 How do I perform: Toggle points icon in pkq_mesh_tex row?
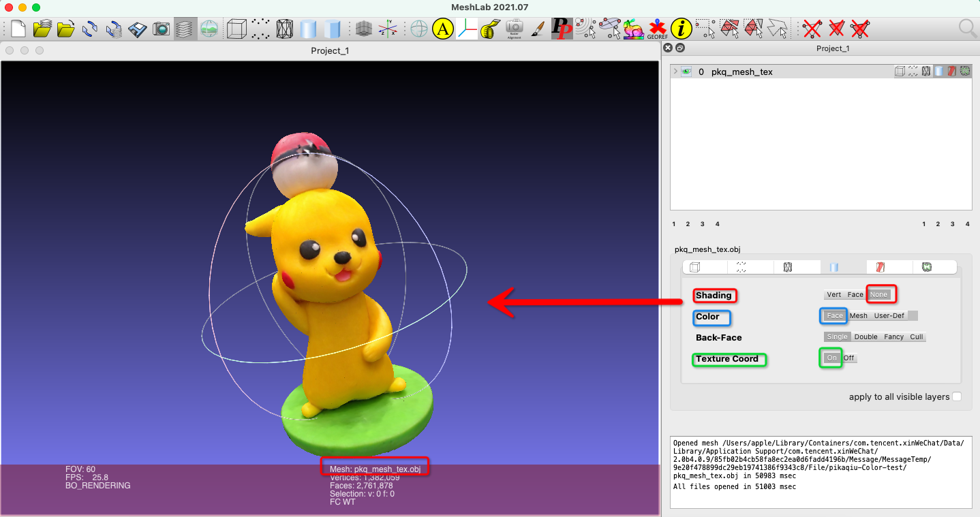(x=913, y=71)
